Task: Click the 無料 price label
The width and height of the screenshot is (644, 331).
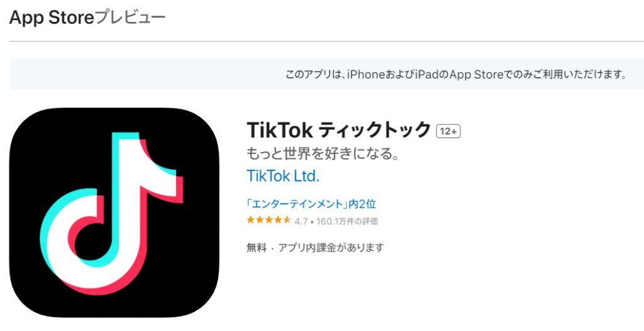Action: click(257, 247)
